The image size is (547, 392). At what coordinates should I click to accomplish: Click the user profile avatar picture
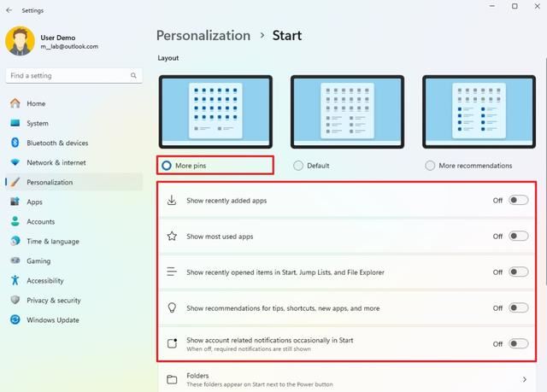[x=21, y=41]
